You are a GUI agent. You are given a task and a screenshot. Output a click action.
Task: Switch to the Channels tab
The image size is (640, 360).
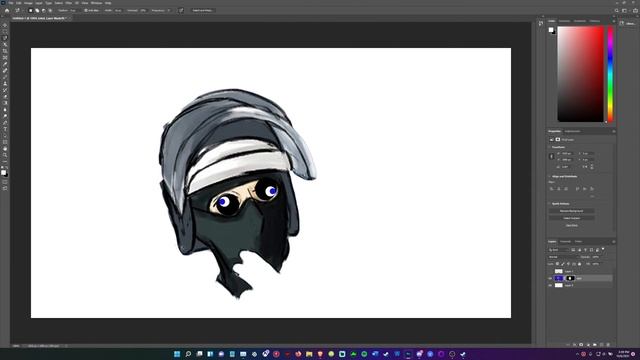coord(565,241)
